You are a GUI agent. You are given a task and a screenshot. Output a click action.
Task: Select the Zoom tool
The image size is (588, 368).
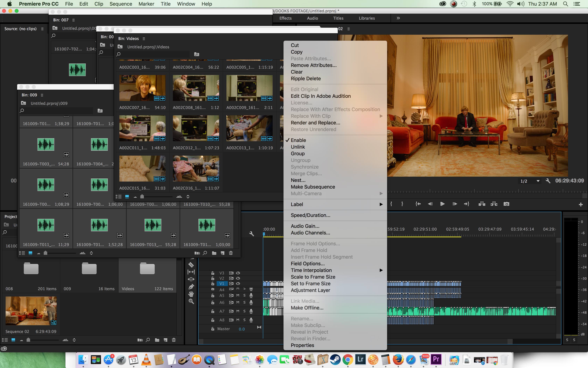pyautogui.click(x=191, y=302)
